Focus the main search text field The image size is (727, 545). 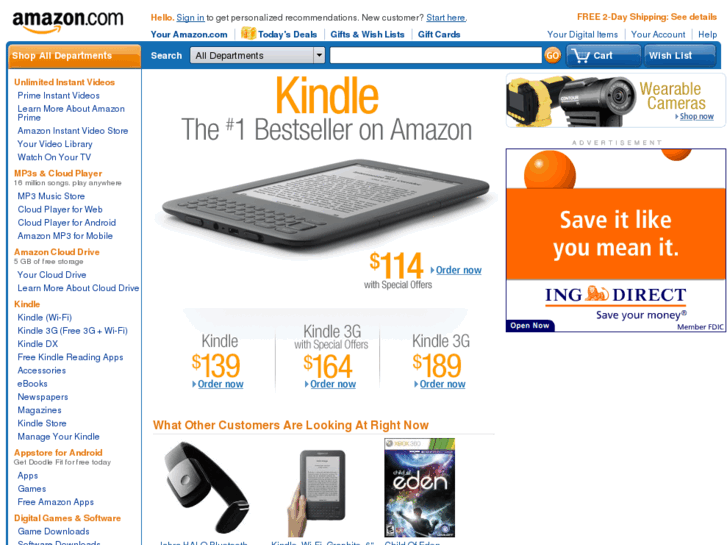coord(435,56)
